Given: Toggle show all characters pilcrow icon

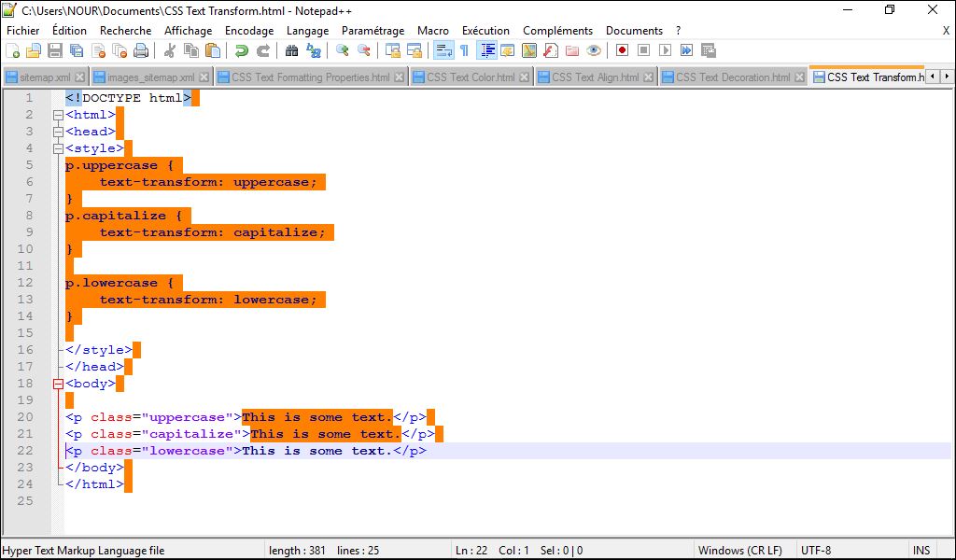Looking at the screenshot, I should pyautogui.click(x=465, y=50).
